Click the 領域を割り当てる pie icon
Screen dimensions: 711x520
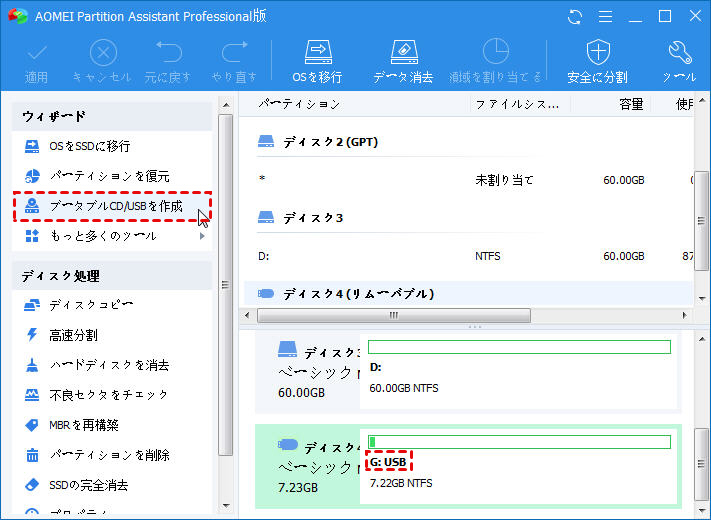[x=495, y=51]
